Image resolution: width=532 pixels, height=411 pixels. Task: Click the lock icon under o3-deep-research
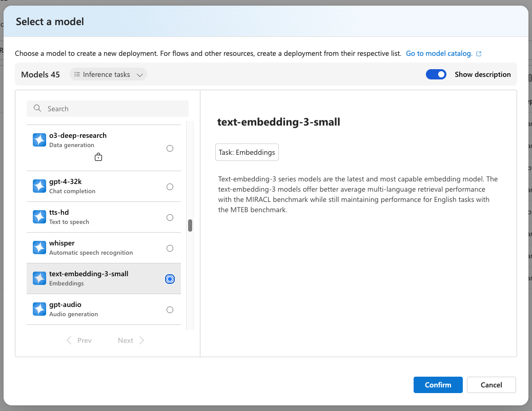[98, 157]
